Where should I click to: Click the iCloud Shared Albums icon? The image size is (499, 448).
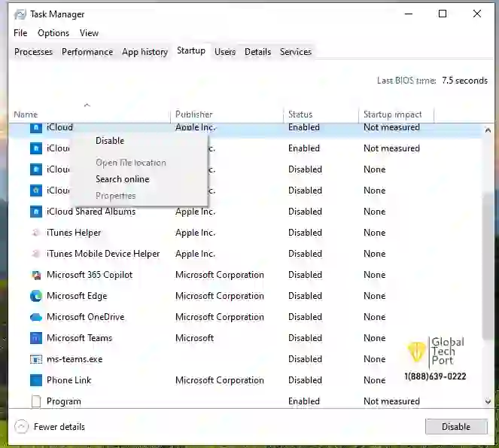36,212
